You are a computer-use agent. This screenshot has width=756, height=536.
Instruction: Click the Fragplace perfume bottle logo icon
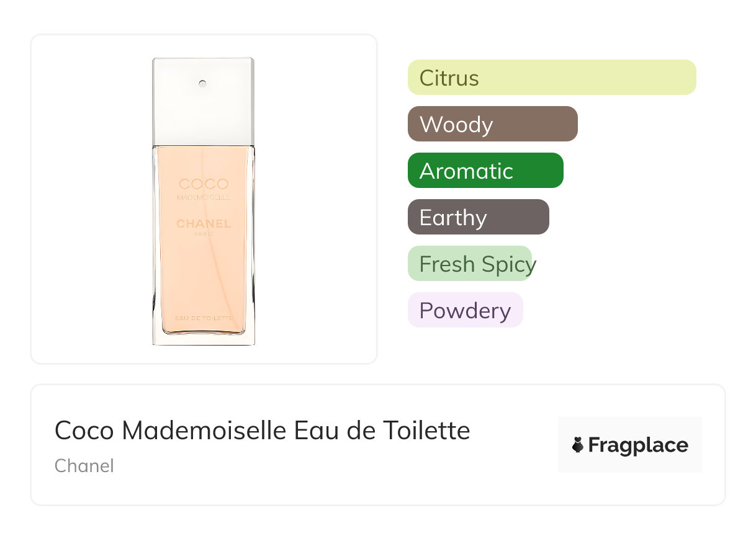point(578,445)
